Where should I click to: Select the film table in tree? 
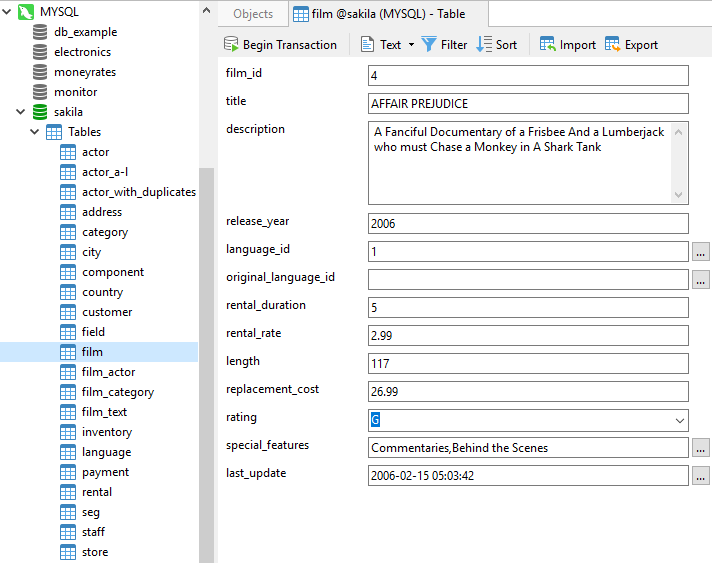click(99, 352)
